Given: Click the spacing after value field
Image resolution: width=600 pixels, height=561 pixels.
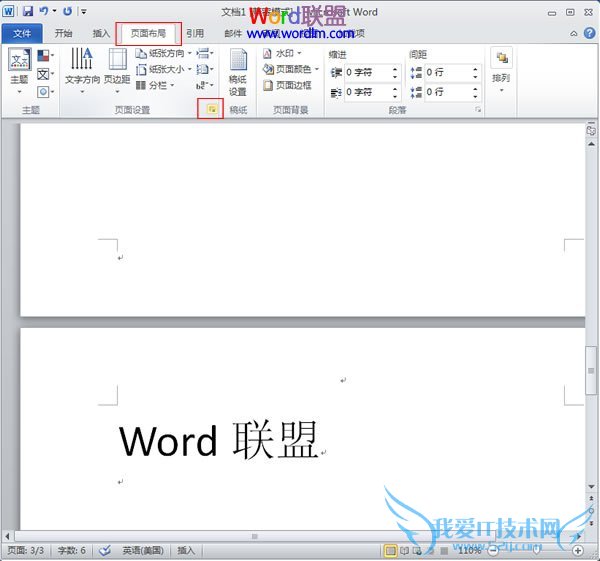Looking at the screenshot, I should point(448,92).
